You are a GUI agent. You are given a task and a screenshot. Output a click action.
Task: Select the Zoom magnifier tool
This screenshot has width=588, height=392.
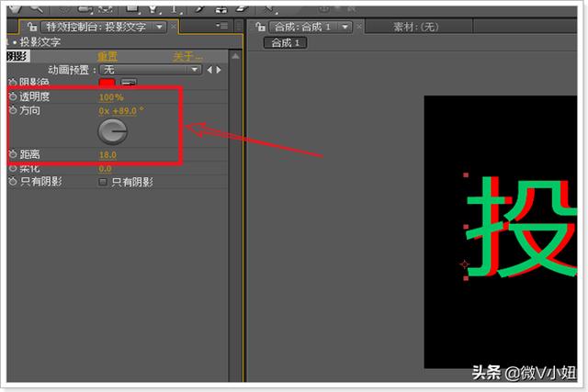tap(37, 8)
